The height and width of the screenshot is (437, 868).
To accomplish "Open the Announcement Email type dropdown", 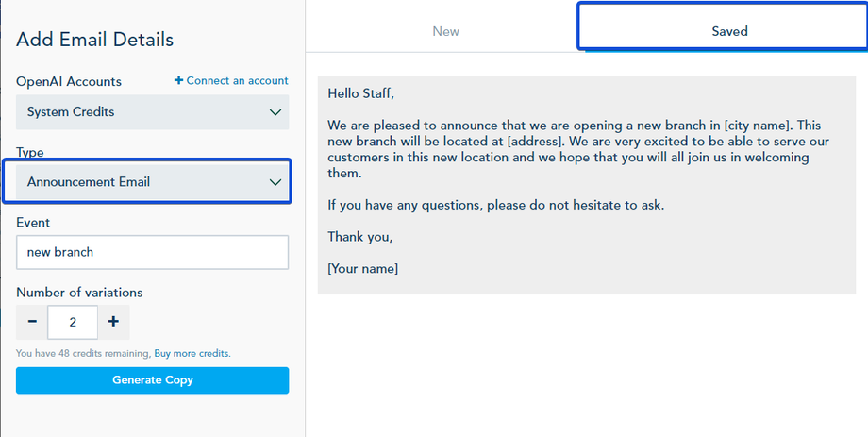I will [x=146, y=182].
